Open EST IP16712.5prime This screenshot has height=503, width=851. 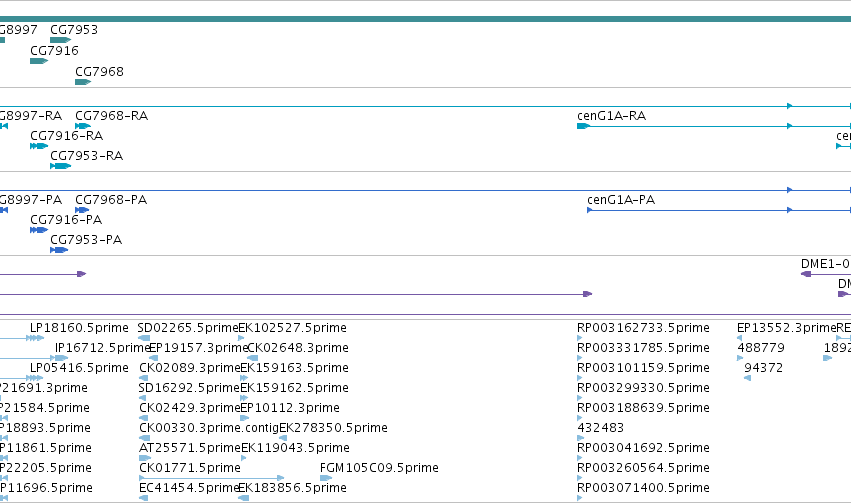[102, 348]
